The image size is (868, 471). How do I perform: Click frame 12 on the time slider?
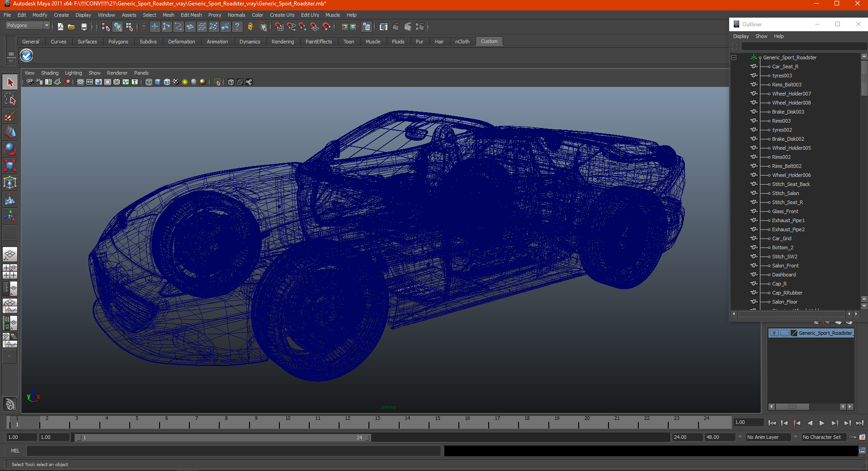tap(347, 423)
